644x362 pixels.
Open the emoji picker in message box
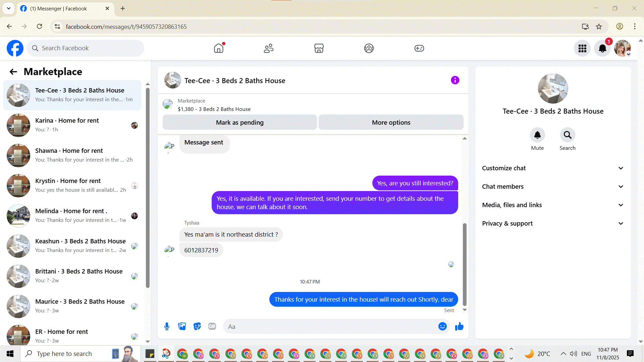(442, 326)
